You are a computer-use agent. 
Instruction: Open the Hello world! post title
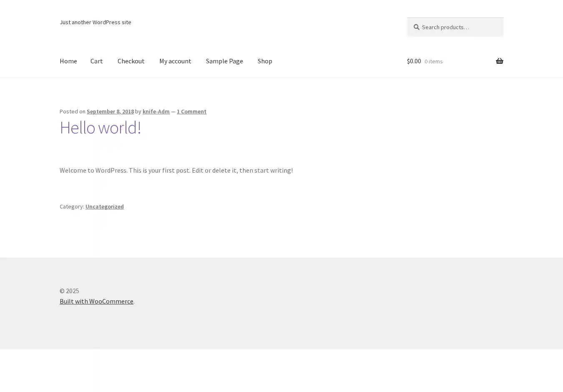[100, 128]
